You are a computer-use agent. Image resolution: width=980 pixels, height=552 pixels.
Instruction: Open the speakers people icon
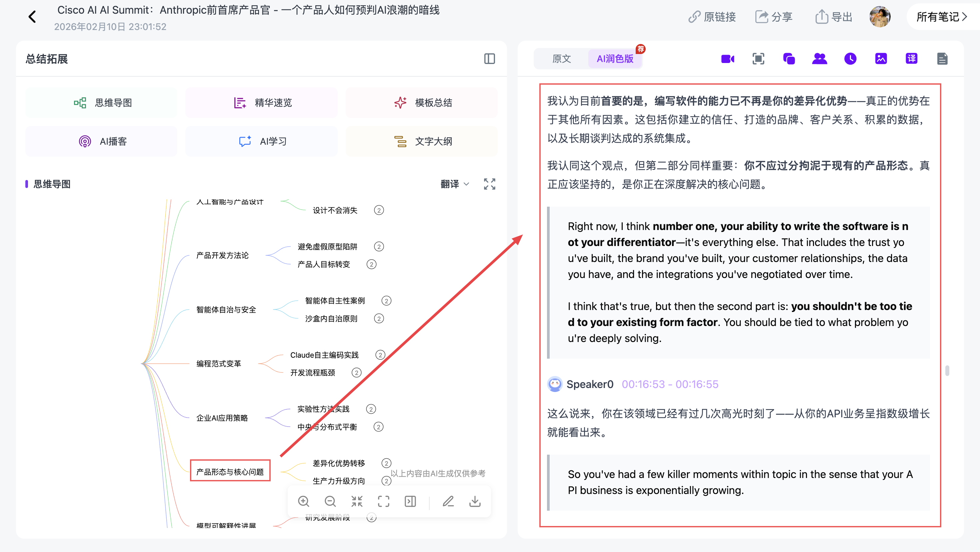coord(819,59)
